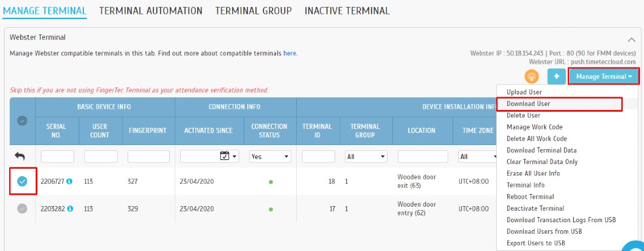Viewport: 644px width, 251px height.
Task: Click fingerprint count 327 cell
Action: click(133, 181)
